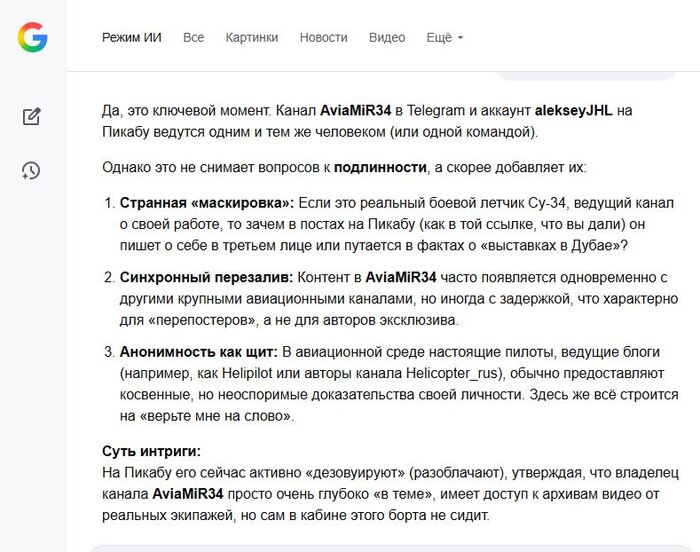Click the Суть интриги heading
700x552 pixels.
[151, 451]
